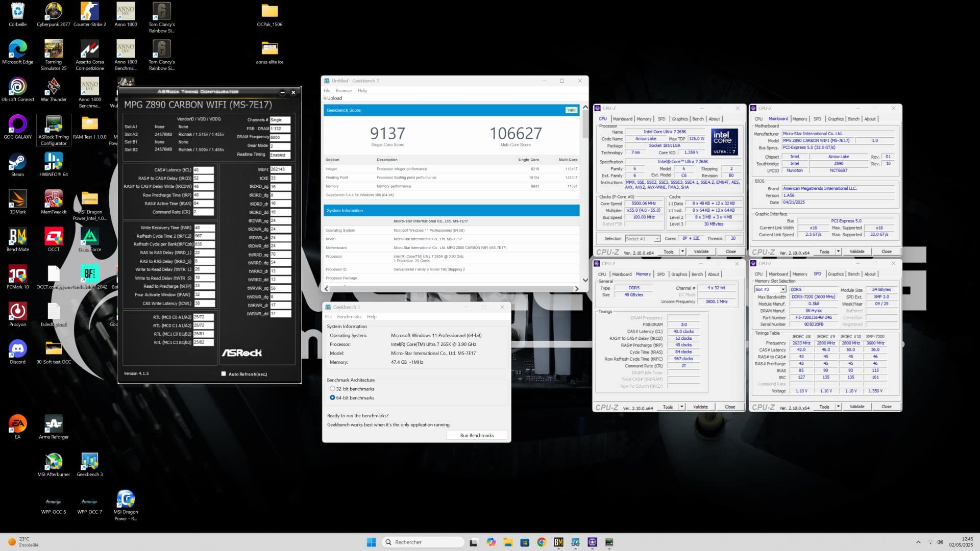Open the Benchmarks menu in Geekbench 3

tap(349, 317)
